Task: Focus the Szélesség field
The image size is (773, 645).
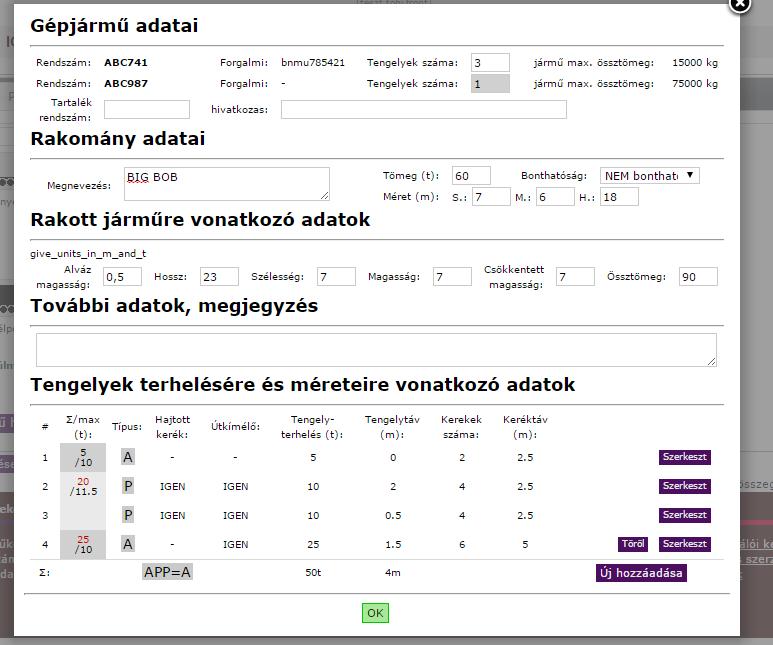Action: [x=336, y=277]
